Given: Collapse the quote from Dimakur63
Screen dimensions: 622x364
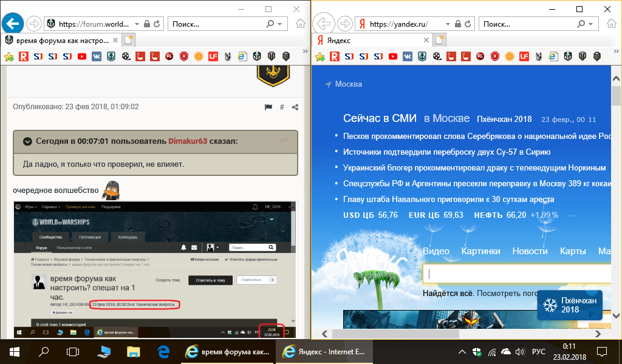Looking at the screenshot, I should [27, 141].
